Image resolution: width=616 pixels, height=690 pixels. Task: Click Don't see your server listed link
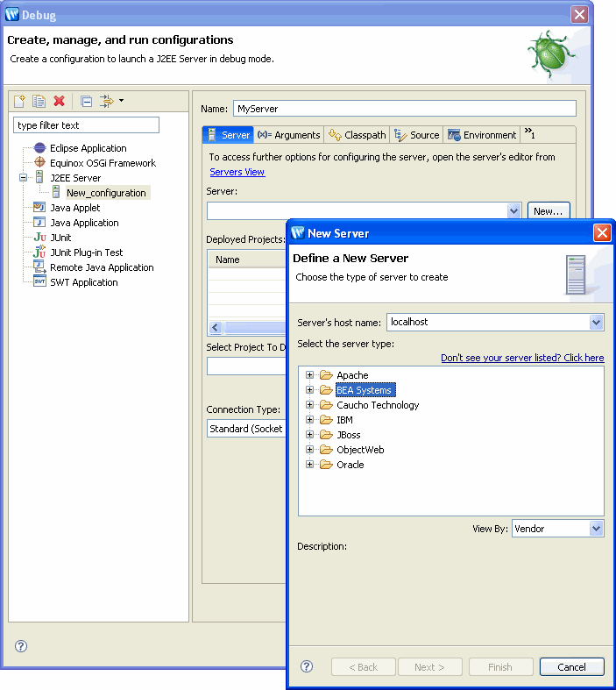(x=522, y=358)
